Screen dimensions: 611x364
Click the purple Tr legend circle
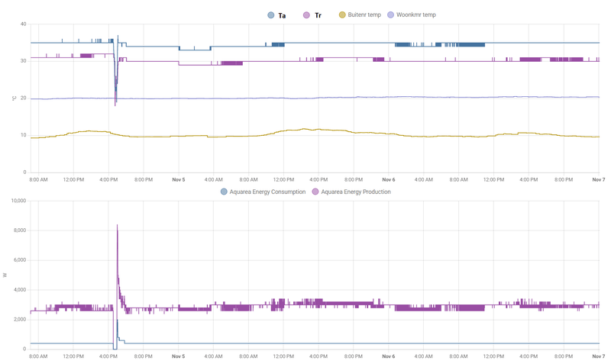pyautogui.click(x=306, y=15)
